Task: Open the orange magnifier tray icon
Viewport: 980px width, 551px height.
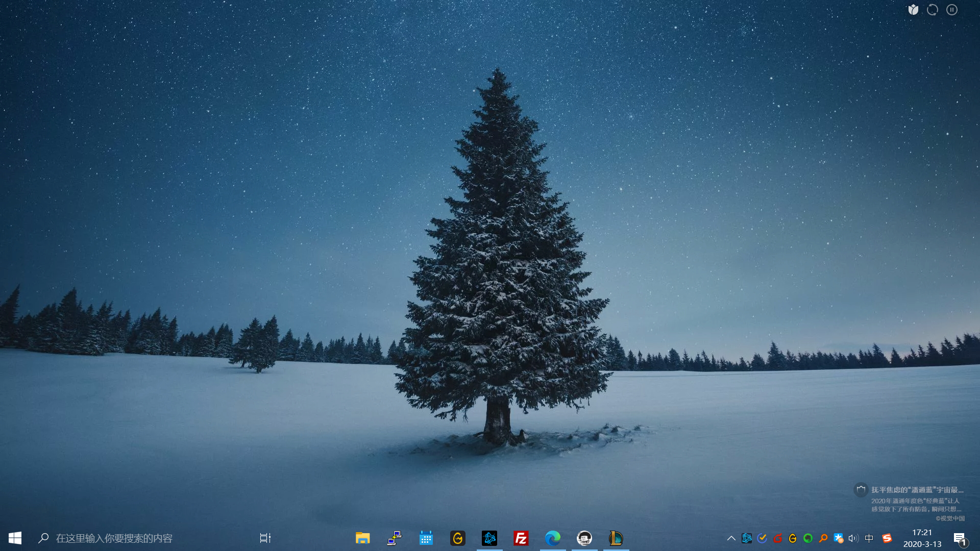Action: pyautogui.click(x=823, y=538)
